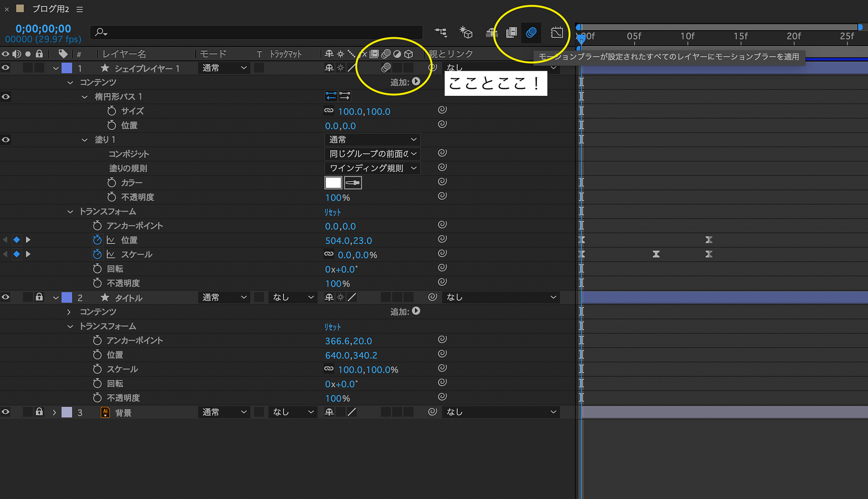
Task: Click current timecode 0;00;00;00
Action: click(43, 29)
